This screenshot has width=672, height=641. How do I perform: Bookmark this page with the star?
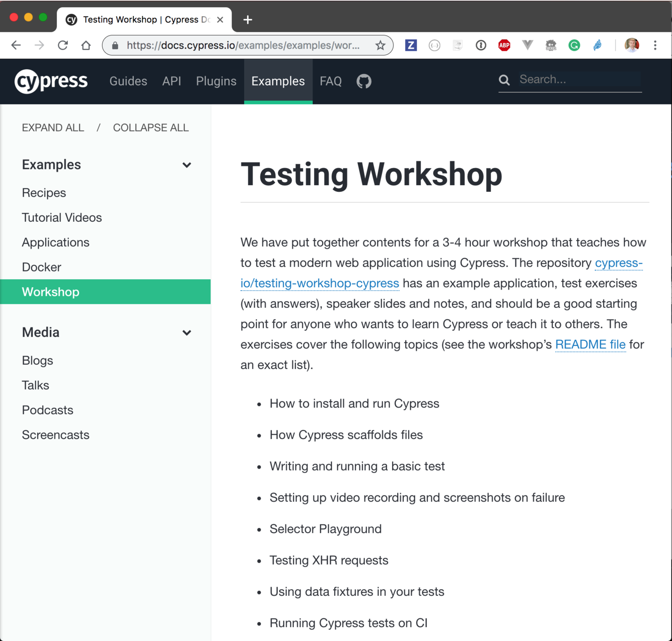pos(380,45)
